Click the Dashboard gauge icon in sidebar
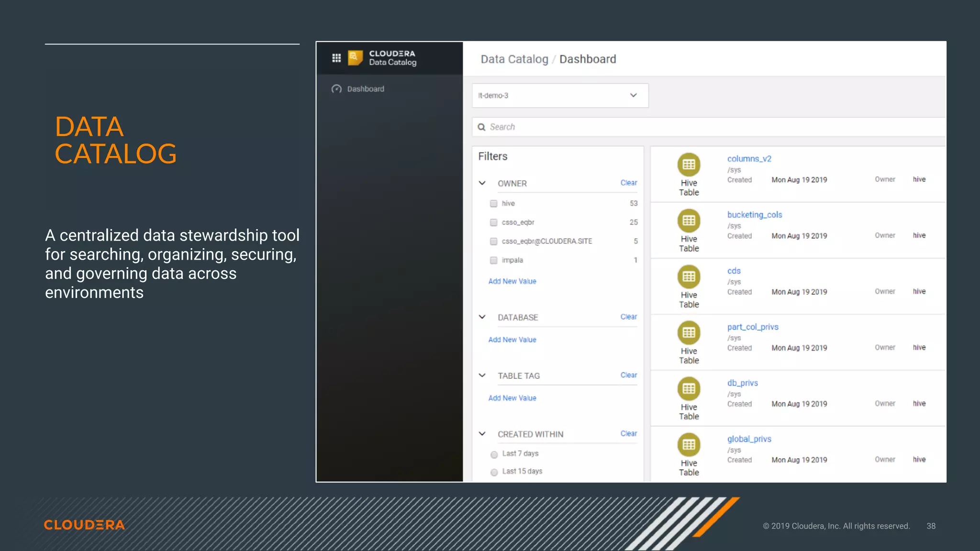This screenshot has height=551, width=980. pos(336,89)
